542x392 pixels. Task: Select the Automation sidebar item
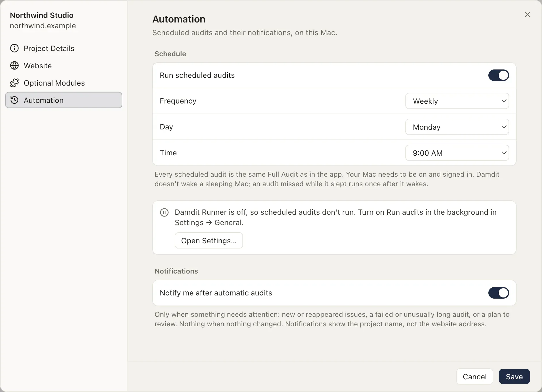coord(64,100)
